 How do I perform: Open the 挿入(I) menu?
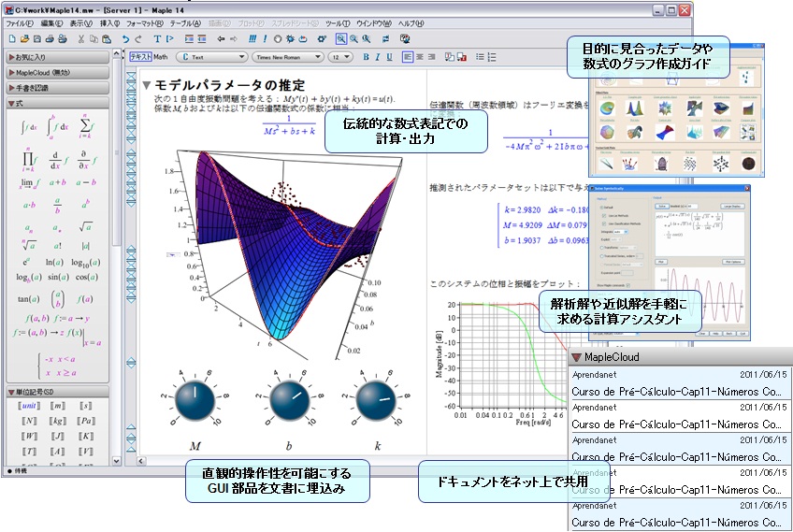pos(109,23)
